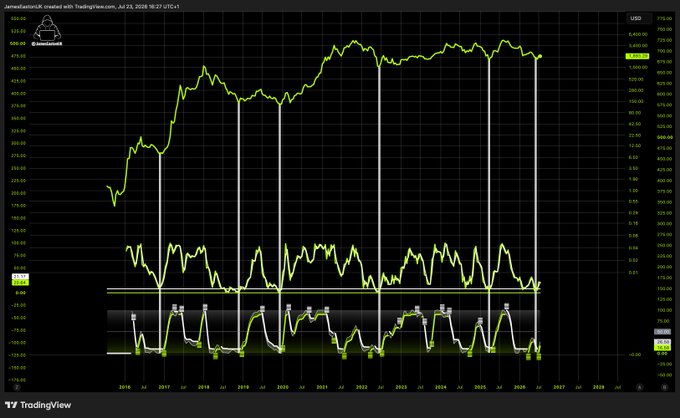Viewport: 680px width, 418px height.
Task: Select the 2023 label on time axis
Action: point(401,387)
